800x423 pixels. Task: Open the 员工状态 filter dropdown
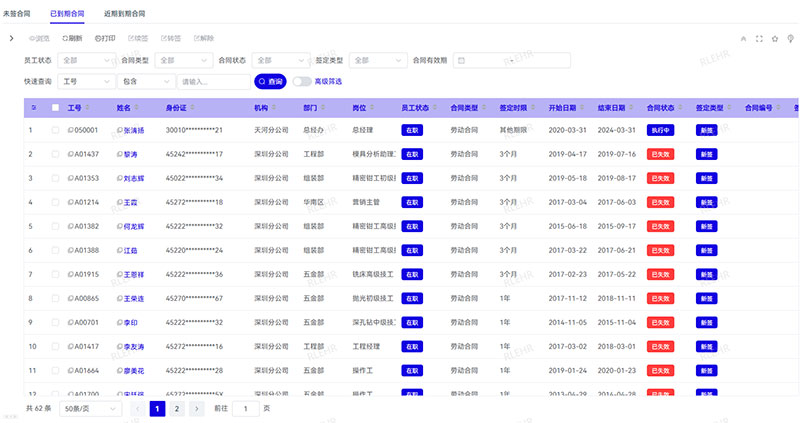(87, 60)
